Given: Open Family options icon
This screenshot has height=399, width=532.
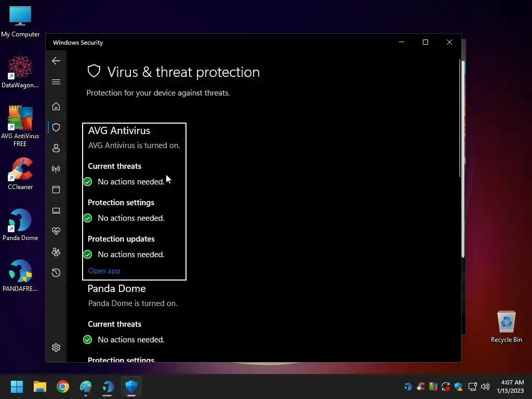Looking at the screenshot, I should [x=56, y=252].
